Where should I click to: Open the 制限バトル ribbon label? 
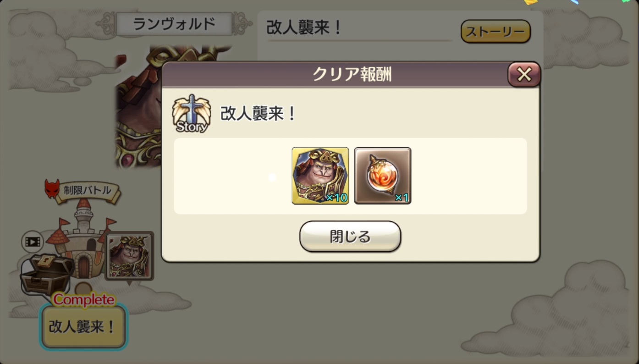point(88,191)
